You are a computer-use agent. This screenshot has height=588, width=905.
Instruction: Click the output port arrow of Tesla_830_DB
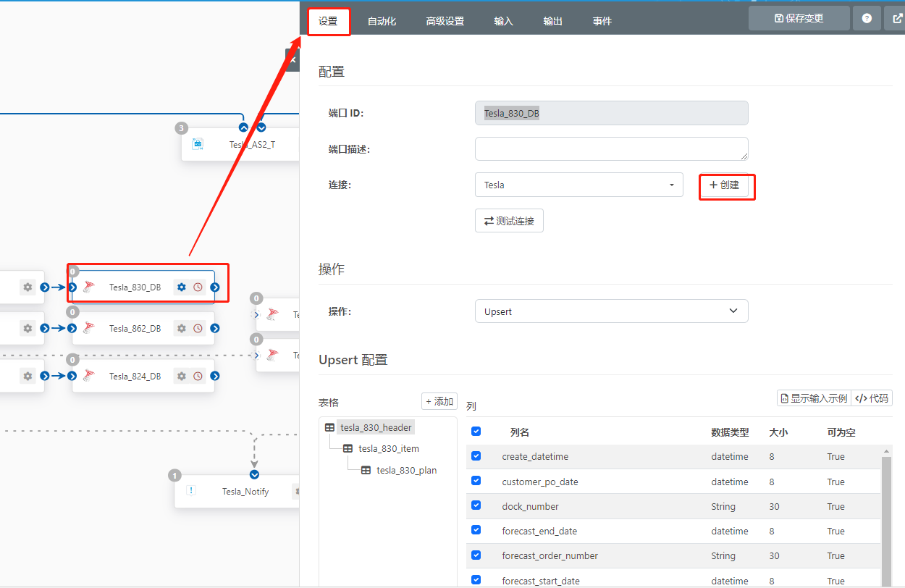215,287
